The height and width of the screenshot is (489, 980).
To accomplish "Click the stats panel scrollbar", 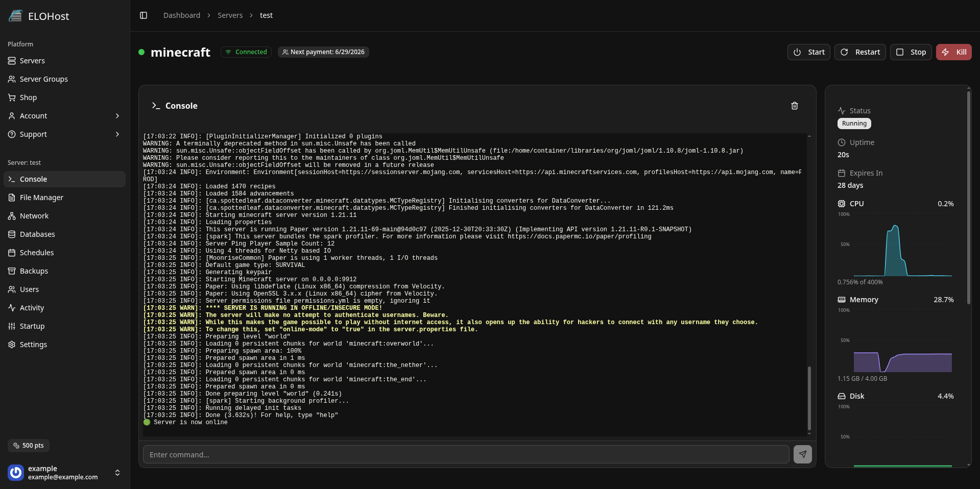I will [969, 198].
